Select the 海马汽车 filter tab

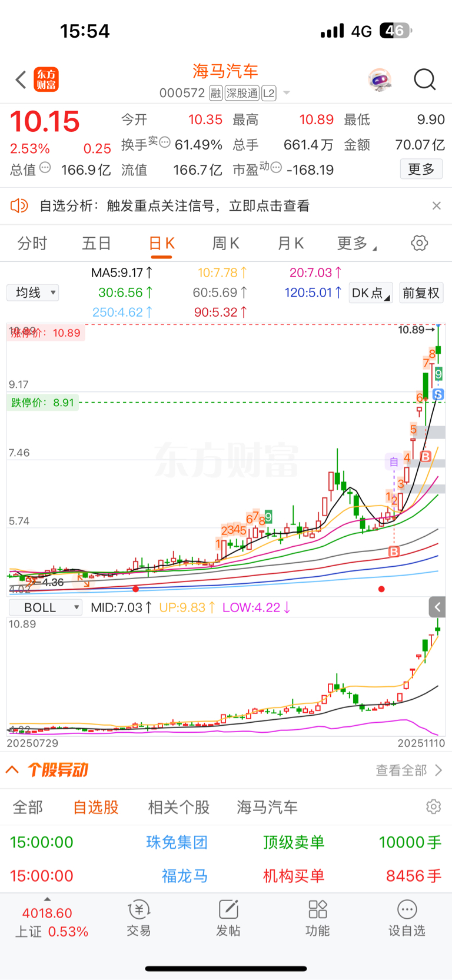click(x=267, y=807)
